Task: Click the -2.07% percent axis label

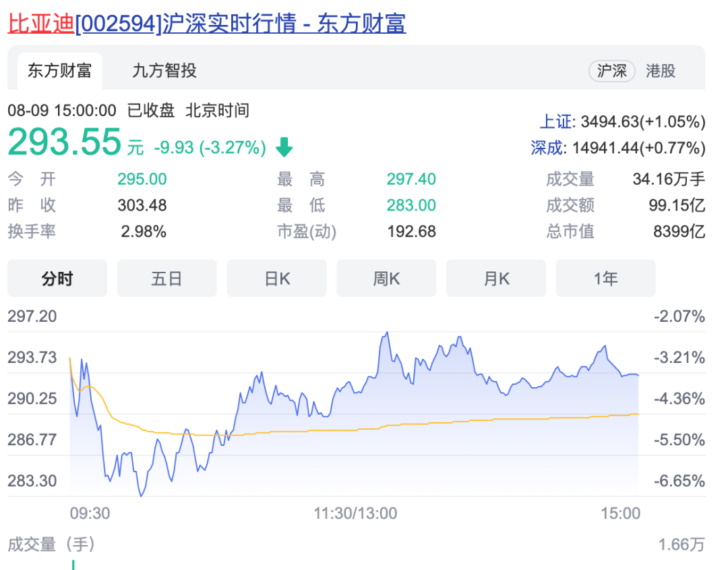Action: click(x=679, y=316)
